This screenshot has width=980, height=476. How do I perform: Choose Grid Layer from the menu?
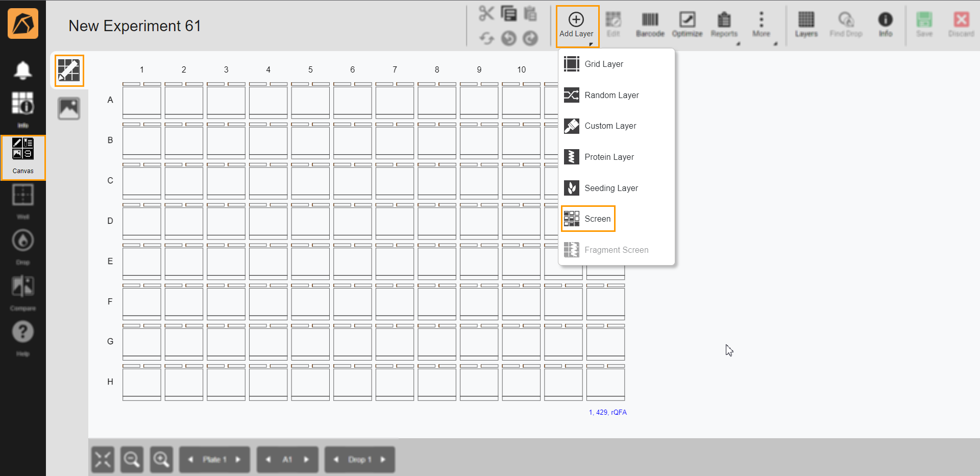coord(603,64)
